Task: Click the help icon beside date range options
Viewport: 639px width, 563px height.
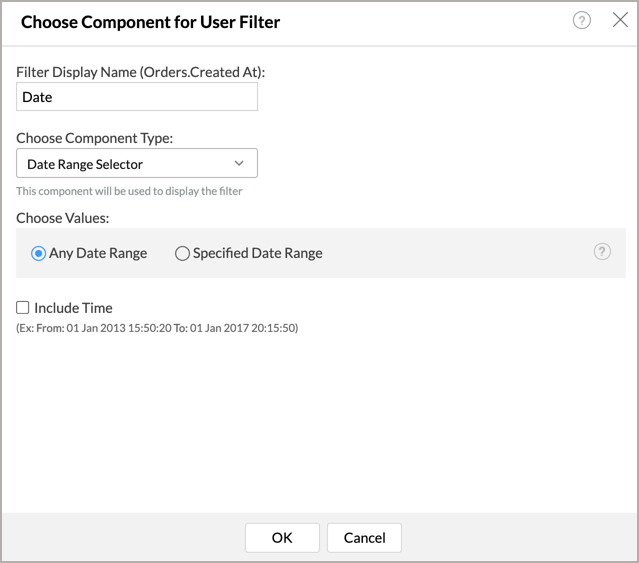Action: (x=602, y=252)
